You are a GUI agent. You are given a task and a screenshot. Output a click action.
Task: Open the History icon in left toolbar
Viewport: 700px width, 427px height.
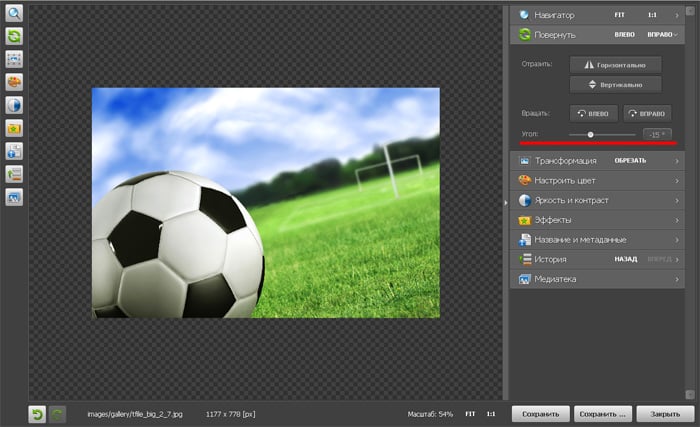pos(14,175)
